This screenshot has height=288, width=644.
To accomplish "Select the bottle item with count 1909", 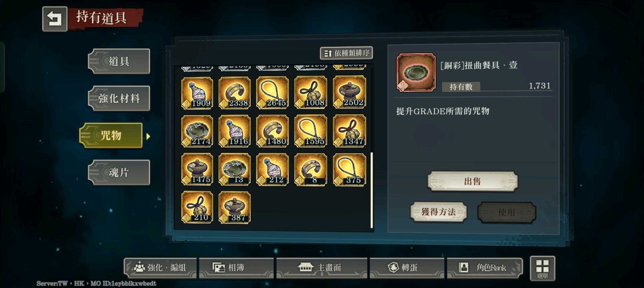I will [197, 93].
